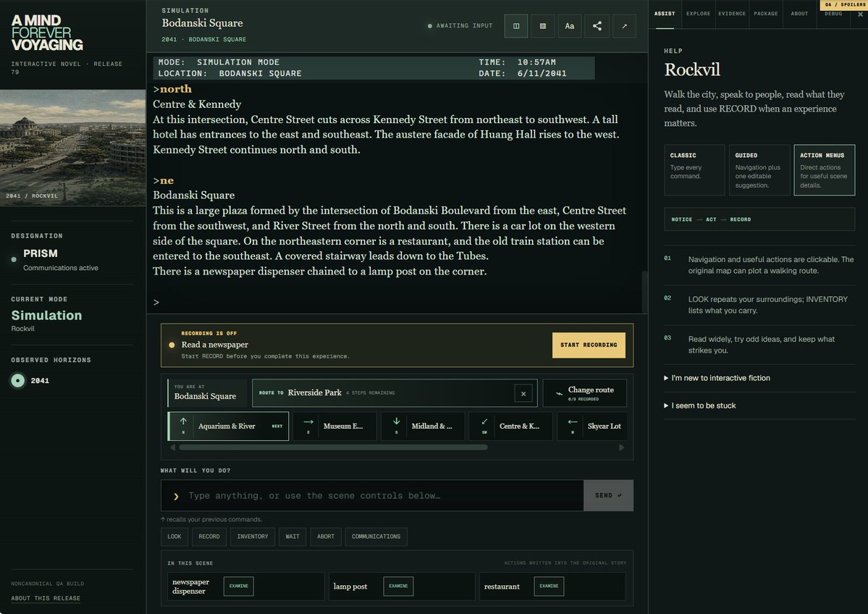Click the navigation scrollbar left arrow

[x=173, y=447]
